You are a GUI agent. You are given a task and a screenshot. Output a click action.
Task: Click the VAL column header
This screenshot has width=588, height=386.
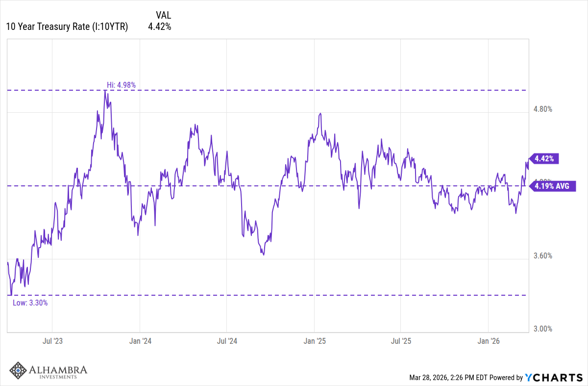pyautogui.click(x=163, y=15)
